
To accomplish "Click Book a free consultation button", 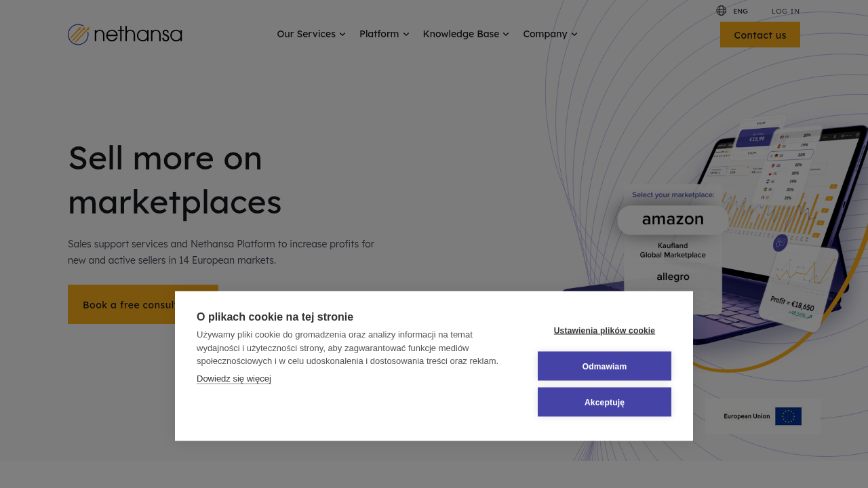I will (143, 304).
